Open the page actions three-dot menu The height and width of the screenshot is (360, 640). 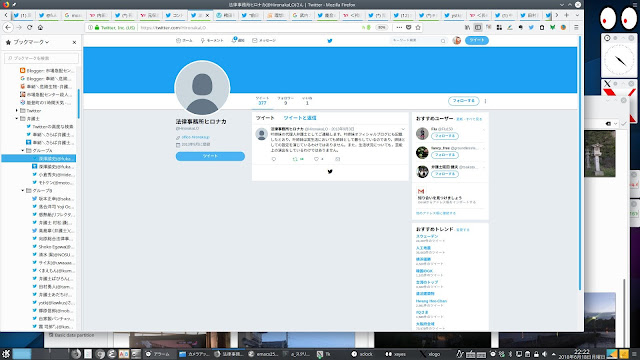pos(399,27)
